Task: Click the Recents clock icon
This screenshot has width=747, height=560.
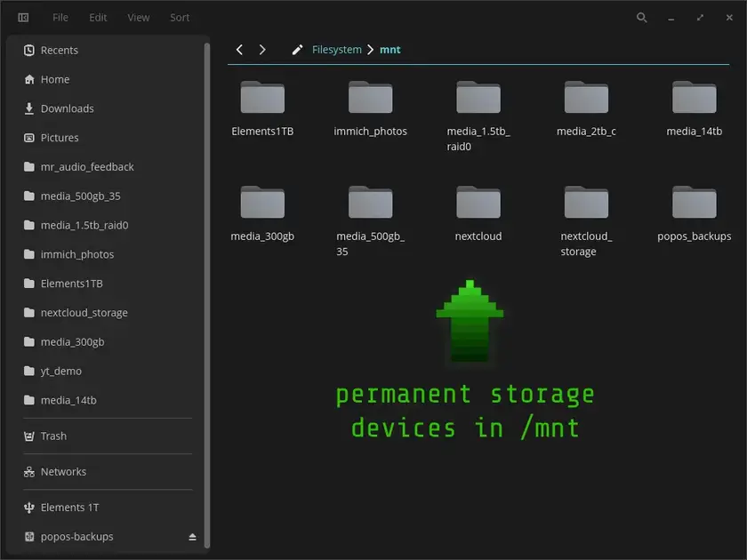Action: click(29, 50)
